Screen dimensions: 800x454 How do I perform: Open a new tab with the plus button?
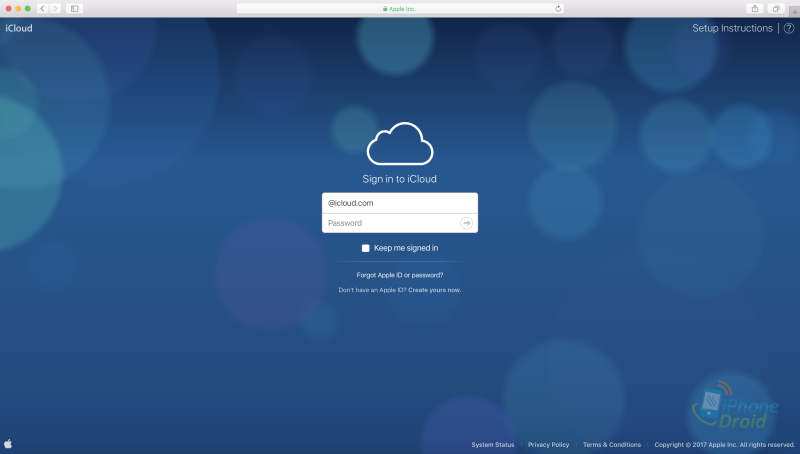point(794,12)
